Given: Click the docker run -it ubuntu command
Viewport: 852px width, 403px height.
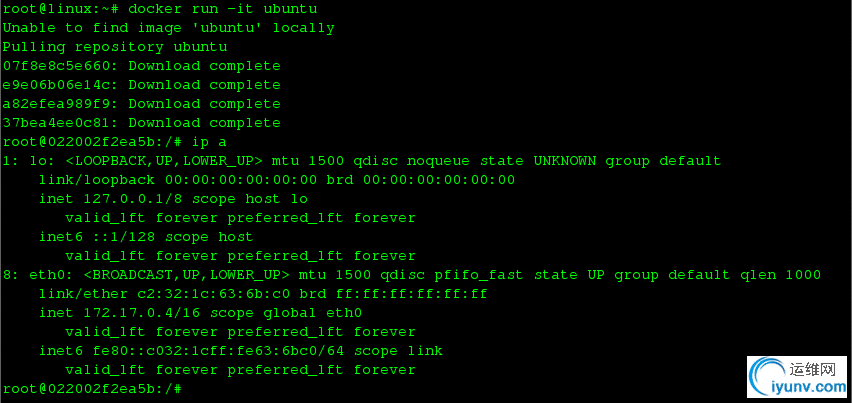Looking at the screenshot, I should (223, 9).
